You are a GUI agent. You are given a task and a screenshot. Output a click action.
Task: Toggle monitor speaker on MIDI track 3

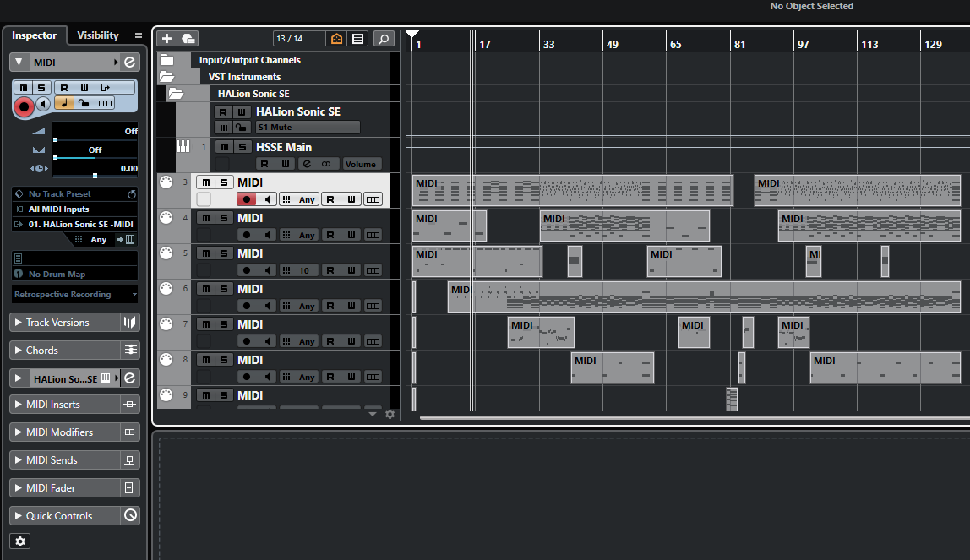point(267,199)
